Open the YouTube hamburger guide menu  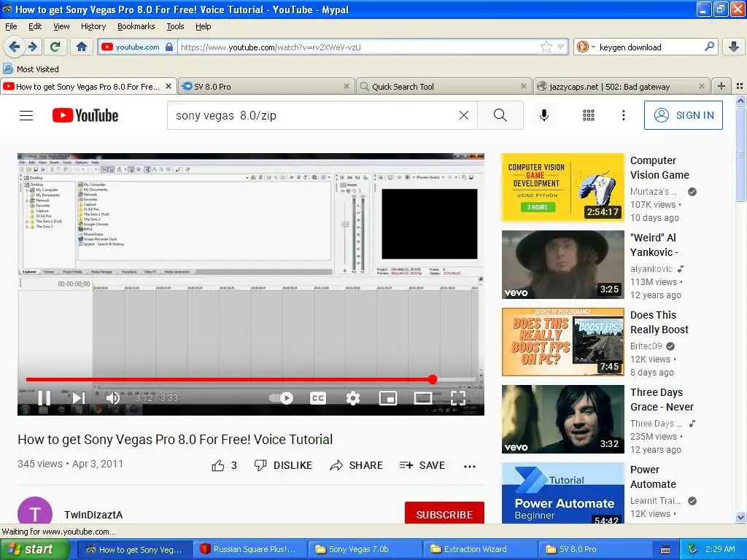(x=26, y=115)
